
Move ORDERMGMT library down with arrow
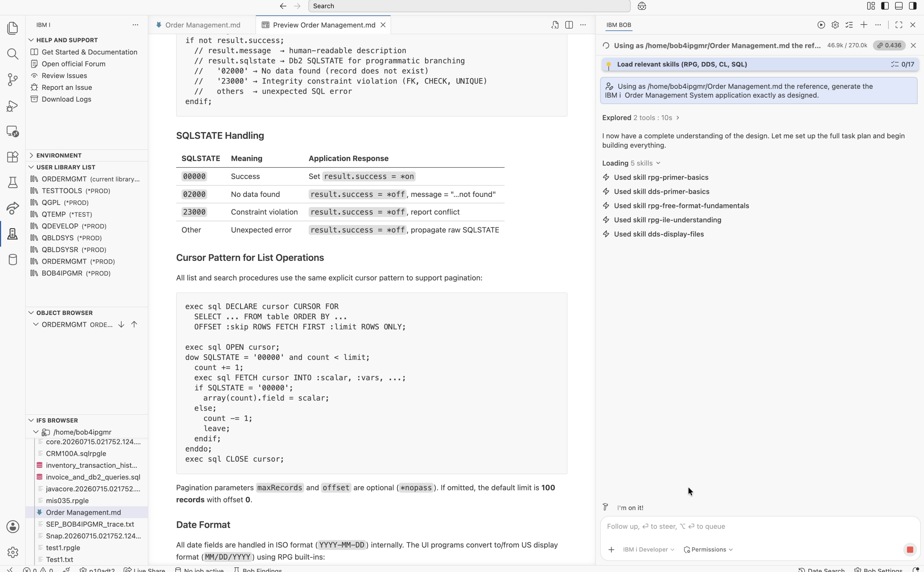click(121, 325)
